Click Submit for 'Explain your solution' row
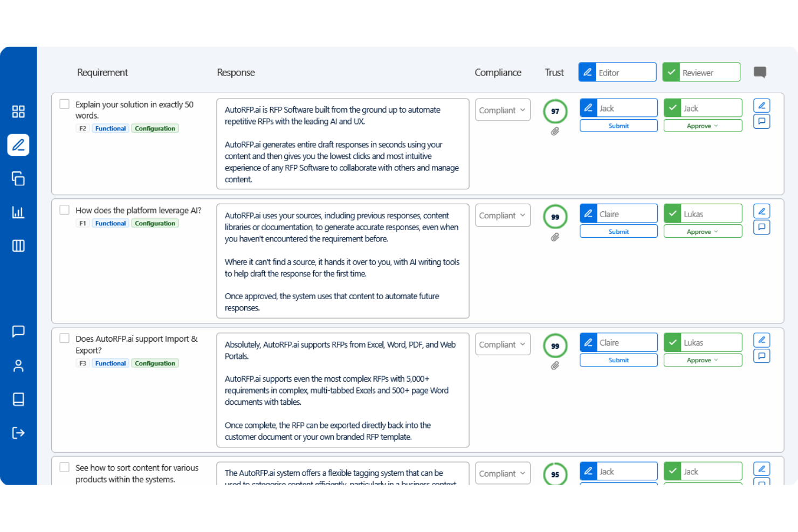Screen dimensions: 798x532 click(x=618, y=126)
